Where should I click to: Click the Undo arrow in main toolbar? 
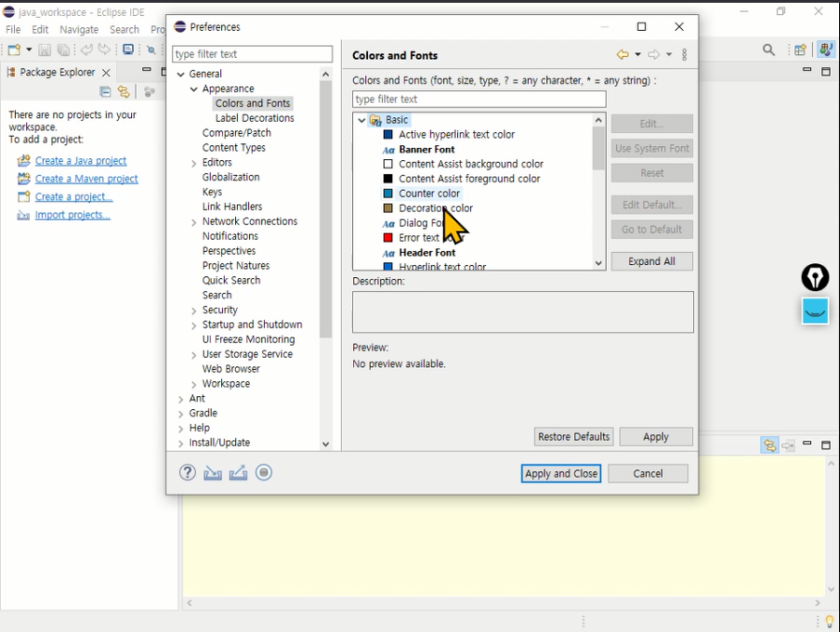pos(86,50)
